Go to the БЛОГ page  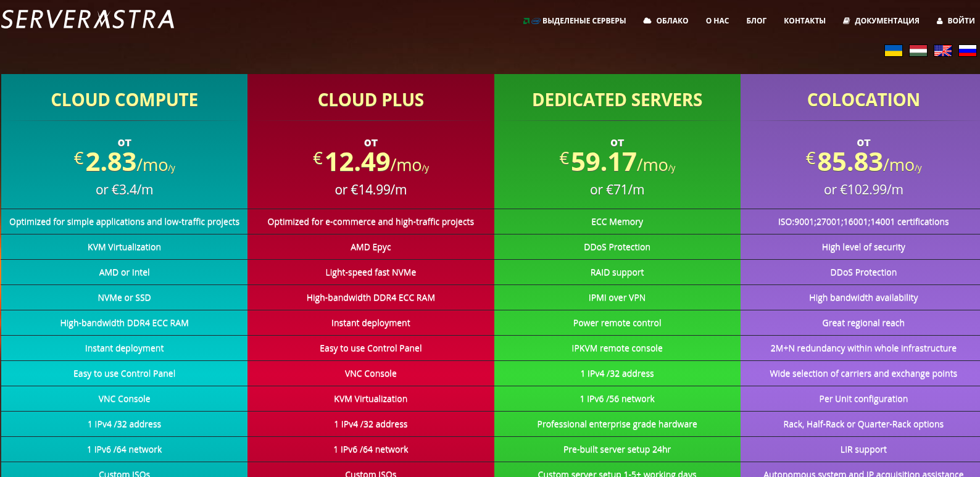756,21
